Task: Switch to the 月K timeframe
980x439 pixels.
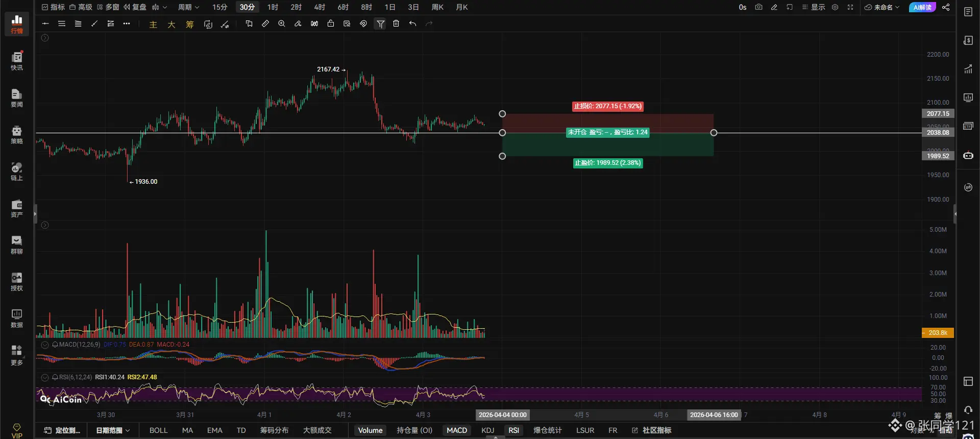Action: coord(462,7)
